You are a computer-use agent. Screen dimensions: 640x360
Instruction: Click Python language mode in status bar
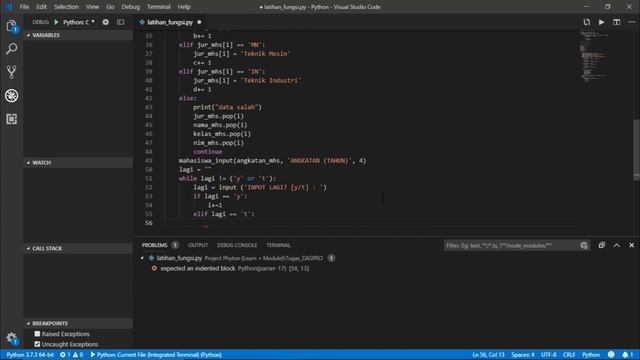pos(591,355)
